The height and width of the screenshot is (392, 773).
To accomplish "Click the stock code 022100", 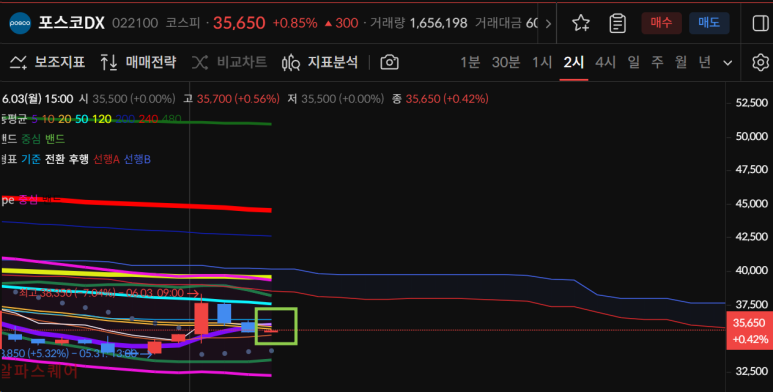I will click(135, 23).
